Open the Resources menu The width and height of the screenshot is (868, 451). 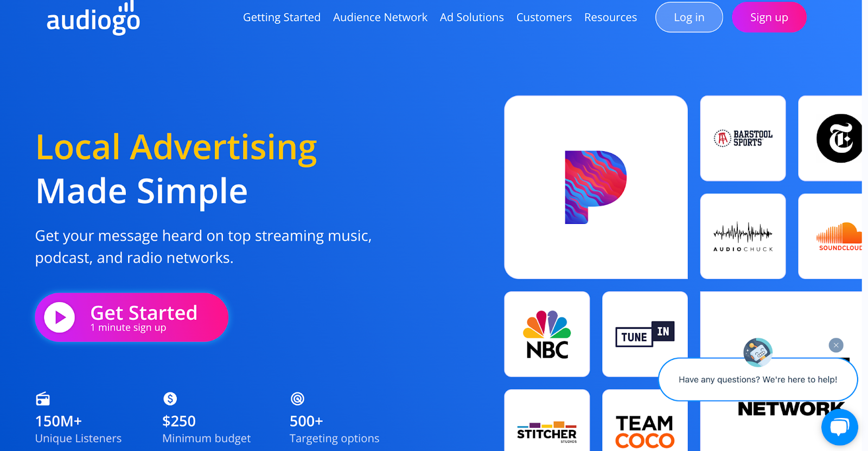610,17
